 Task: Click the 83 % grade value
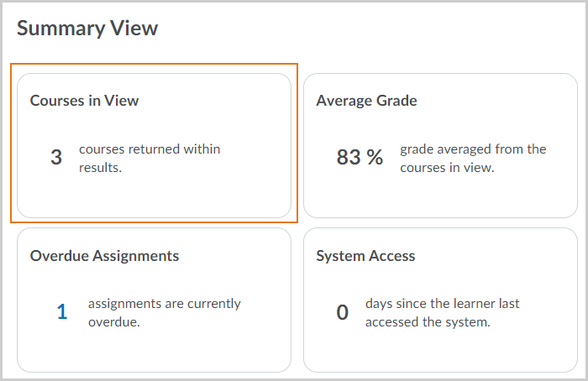(360, 157)
